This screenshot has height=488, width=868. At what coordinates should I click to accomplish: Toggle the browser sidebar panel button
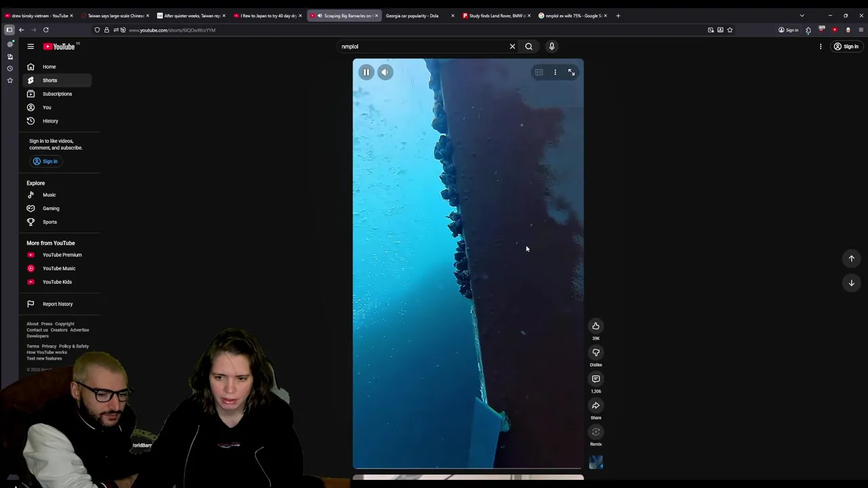pyautogui.click(x=9, y=30)
